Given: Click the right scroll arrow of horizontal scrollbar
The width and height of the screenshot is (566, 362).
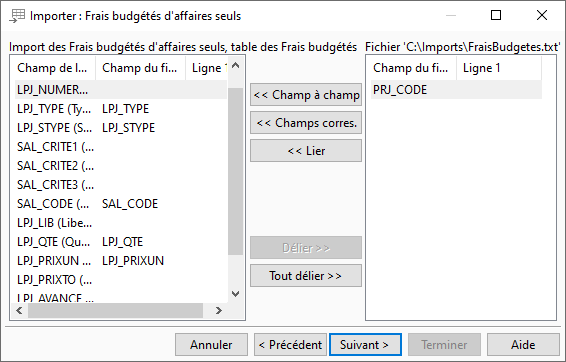Looking at the screenshot, I should click(x=218, y=310).
